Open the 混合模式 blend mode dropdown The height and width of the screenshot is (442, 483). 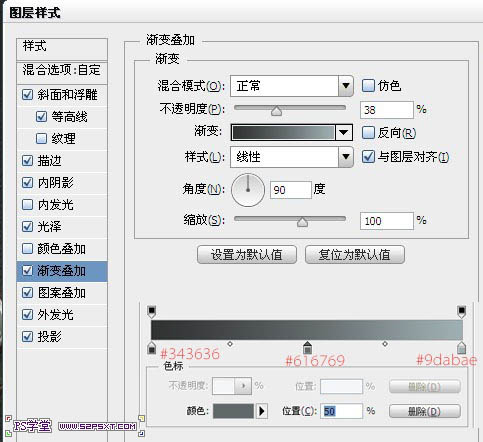pyautogui.click(x=292, y=86)
